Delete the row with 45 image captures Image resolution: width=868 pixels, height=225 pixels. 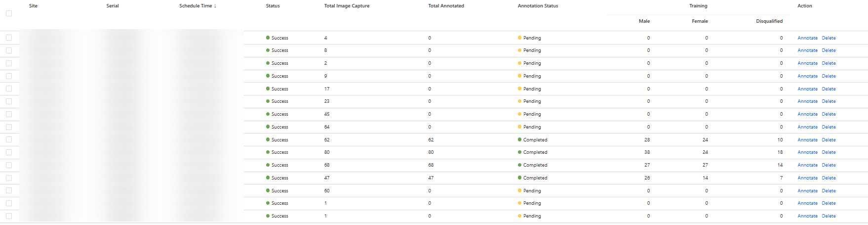[x=829, y=114]
